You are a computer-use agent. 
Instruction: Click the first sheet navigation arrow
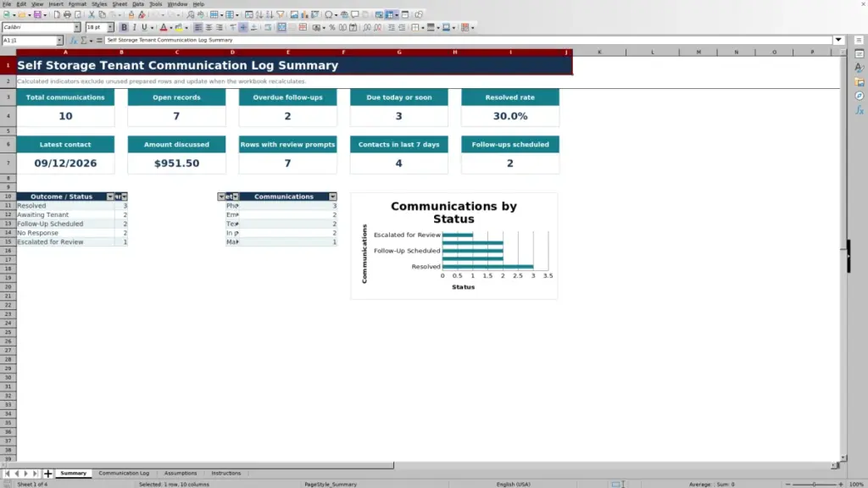(7, 473)
